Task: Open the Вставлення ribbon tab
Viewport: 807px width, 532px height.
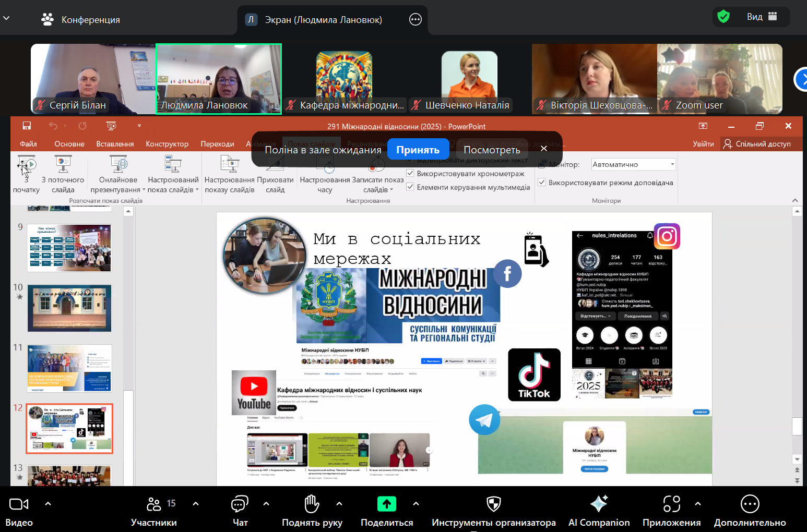Action: click(115, 144)
